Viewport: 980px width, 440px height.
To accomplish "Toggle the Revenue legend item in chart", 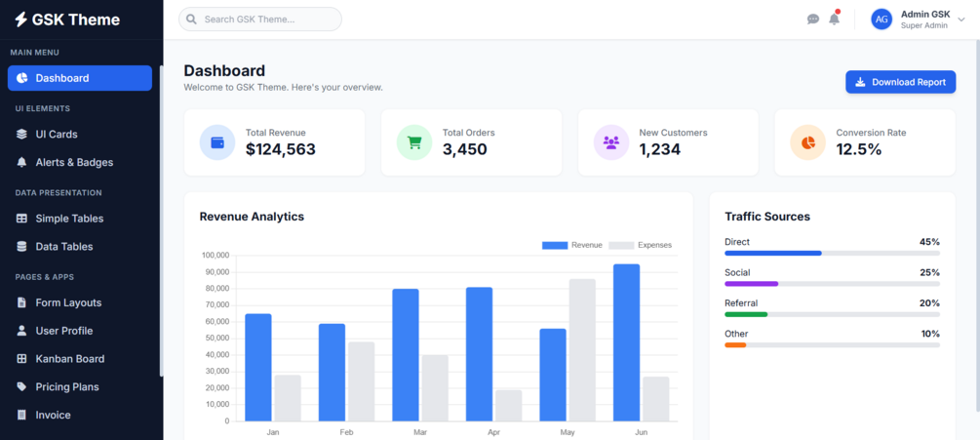I will click(571, 245).
